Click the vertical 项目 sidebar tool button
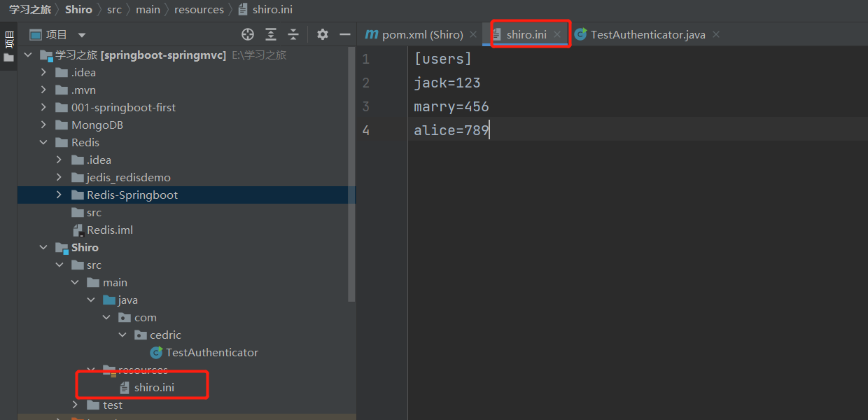 pyautogui.click(x=8, y=46)
